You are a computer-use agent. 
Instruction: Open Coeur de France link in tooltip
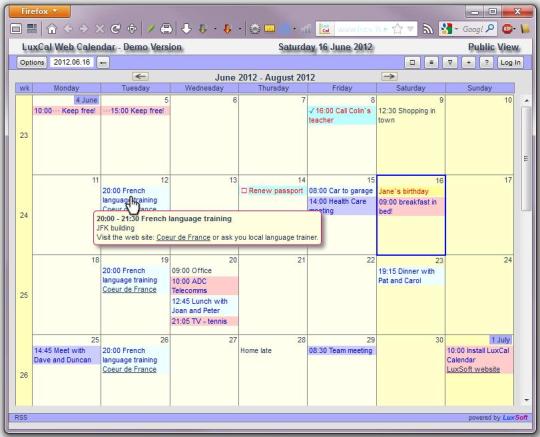click(x=183, y=237)
